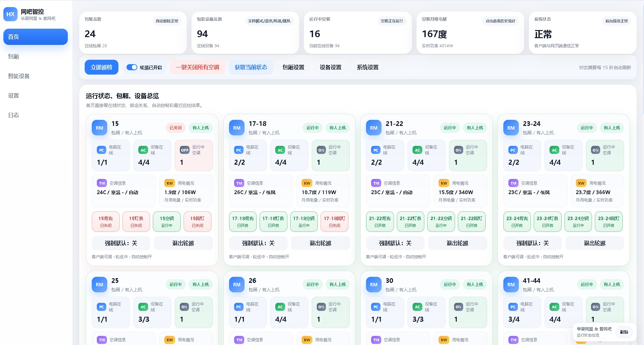Viewport: 644px width, 345px height.
Task: Click the TM icon in room 21-22 card
Action: [376, 183]
